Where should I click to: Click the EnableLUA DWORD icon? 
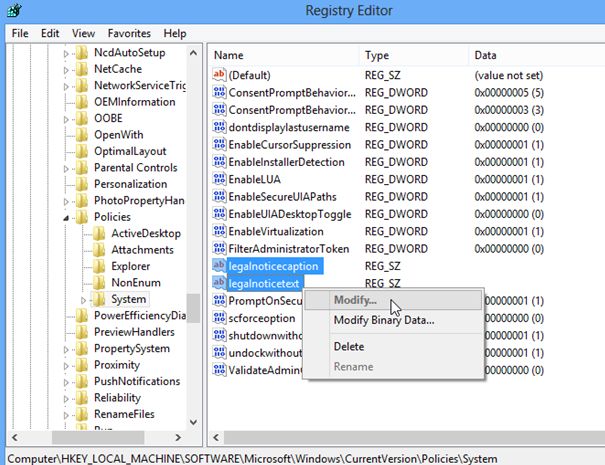[219, 179]
